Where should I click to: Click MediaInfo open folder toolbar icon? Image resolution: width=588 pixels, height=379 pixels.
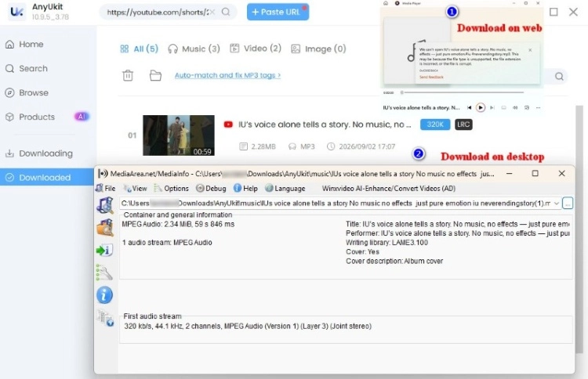tap(105, 228)
